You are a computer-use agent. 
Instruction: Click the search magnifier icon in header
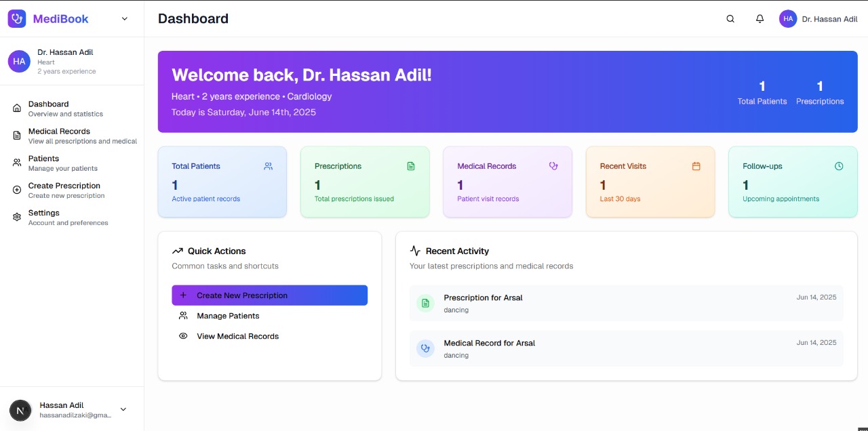pos(730,19)
